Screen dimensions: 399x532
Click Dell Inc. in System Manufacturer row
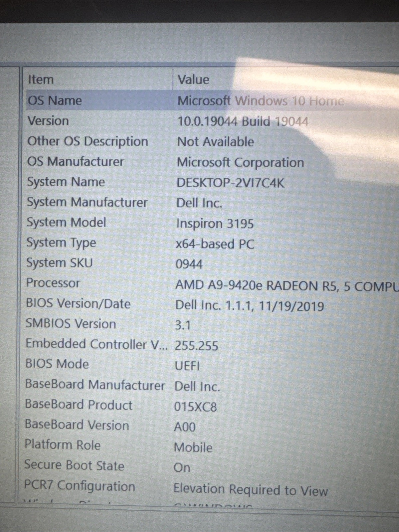point(199,203)
